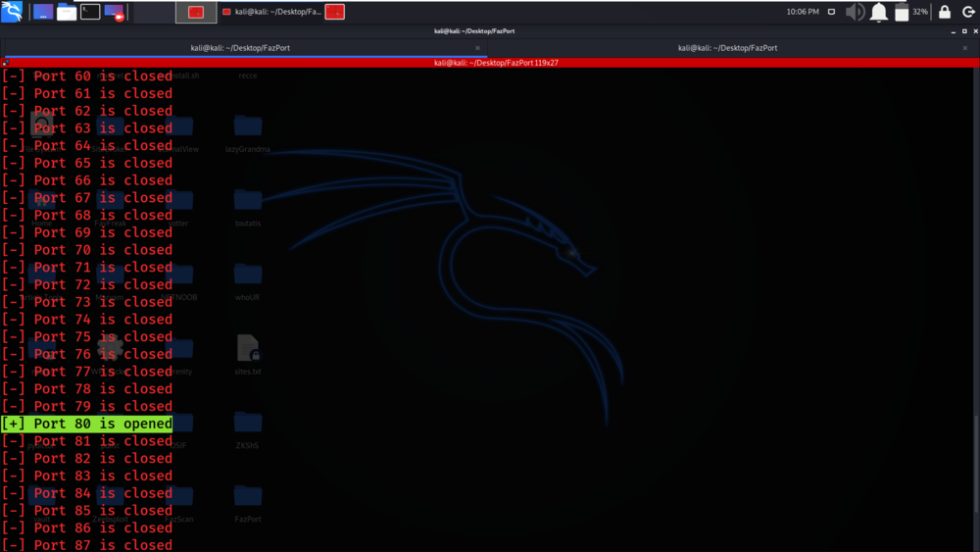Click the line 'Port 60 is closed'
The width and height of the screenshot is (980, 552).
click(87, 75)
